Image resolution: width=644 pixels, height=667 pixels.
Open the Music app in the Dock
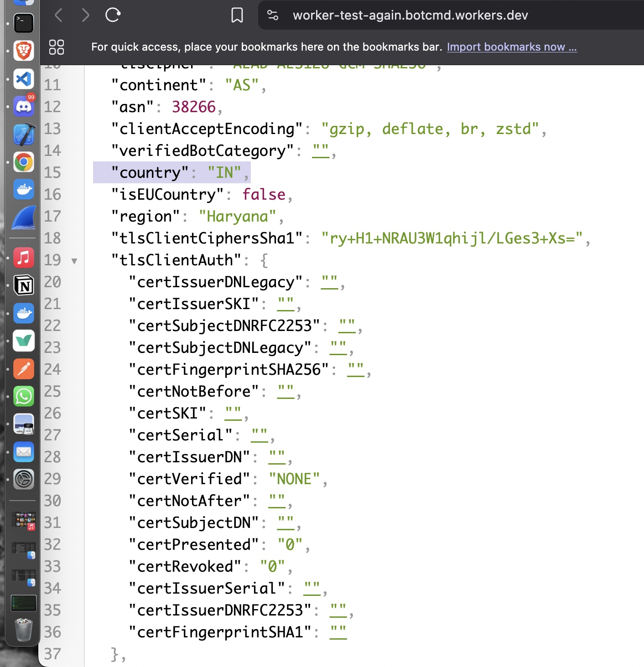pos(24,258)
